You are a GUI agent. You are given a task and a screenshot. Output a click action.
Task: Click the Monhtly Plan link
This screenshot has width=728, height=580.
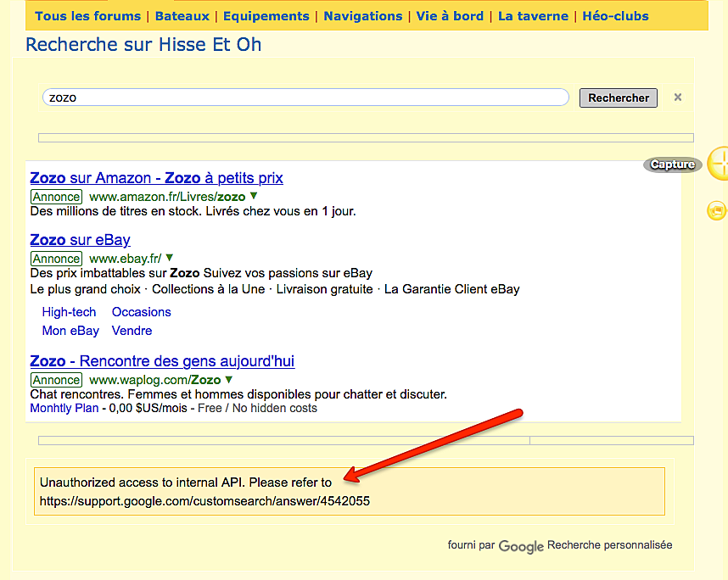(x=64, y=409)
